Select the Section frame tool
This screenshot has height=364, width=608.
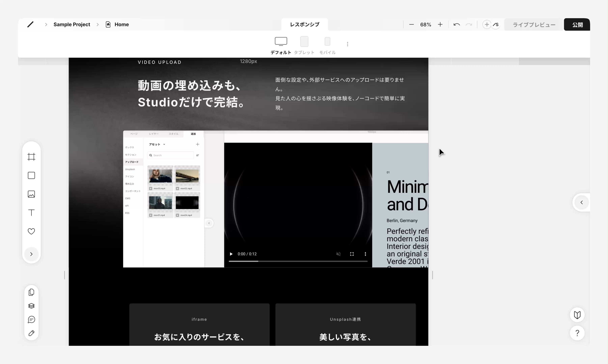(x=31, y=157)
